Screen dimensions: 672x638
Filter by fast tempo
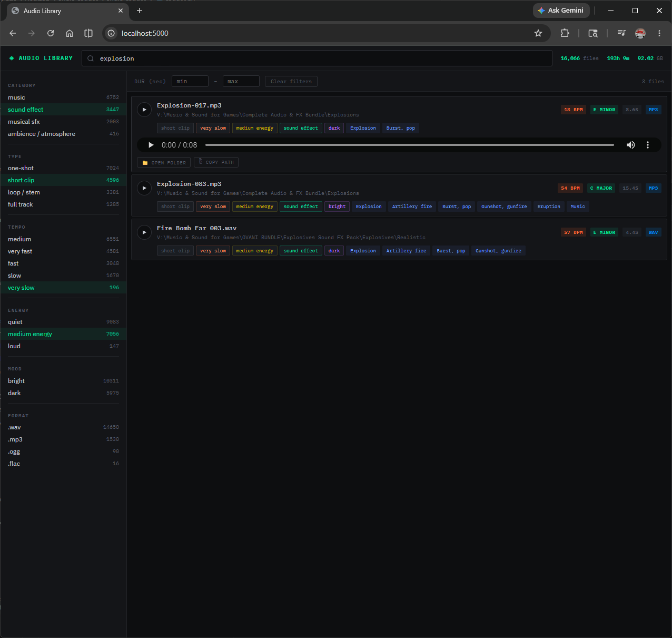tap(63, 263)
